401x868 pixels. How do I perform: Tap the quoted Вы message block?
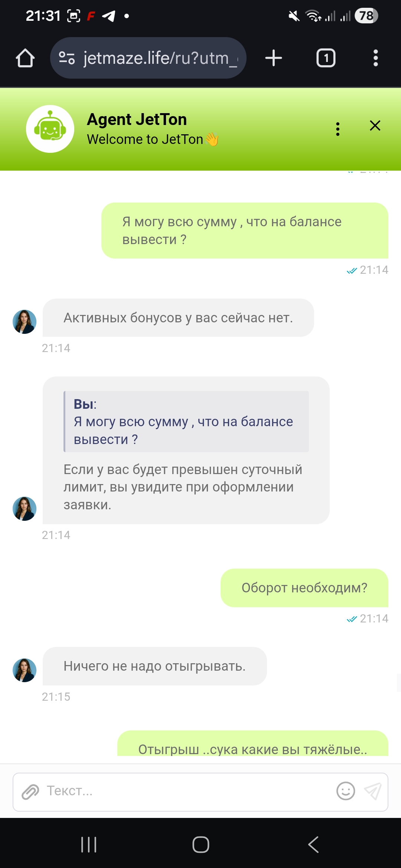pyautogui.click(x=186, y=421)
